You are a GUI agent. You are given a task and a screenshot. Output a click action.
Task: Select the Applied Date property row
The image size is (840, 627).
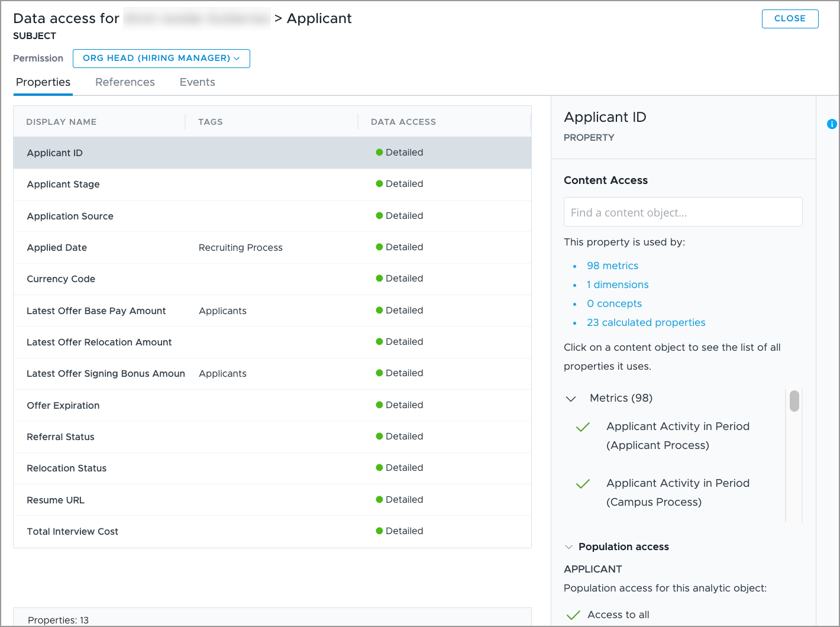pos(272,247)
